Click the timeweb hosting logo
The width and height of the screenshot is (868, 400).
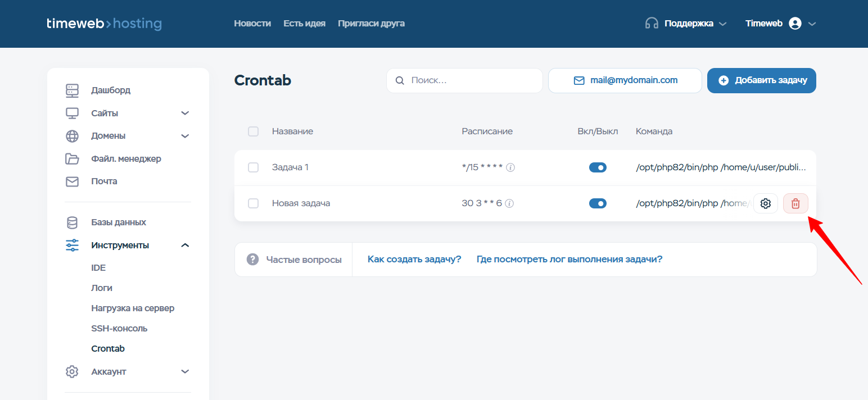pos(104,24)
